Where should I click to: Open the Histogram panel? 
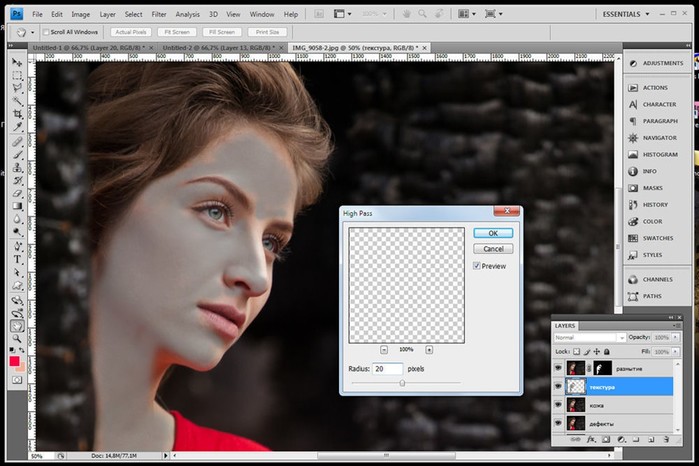coord(659,154)
